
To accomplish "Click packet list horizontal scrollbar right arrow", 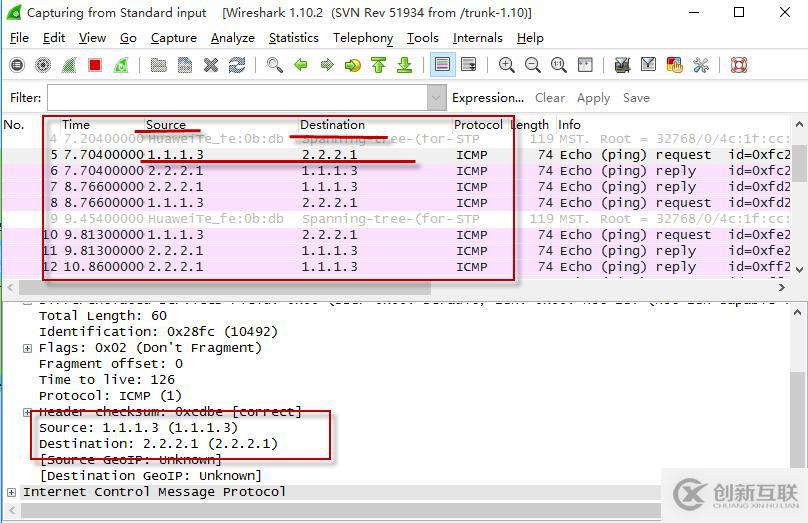I will [782, 288].
